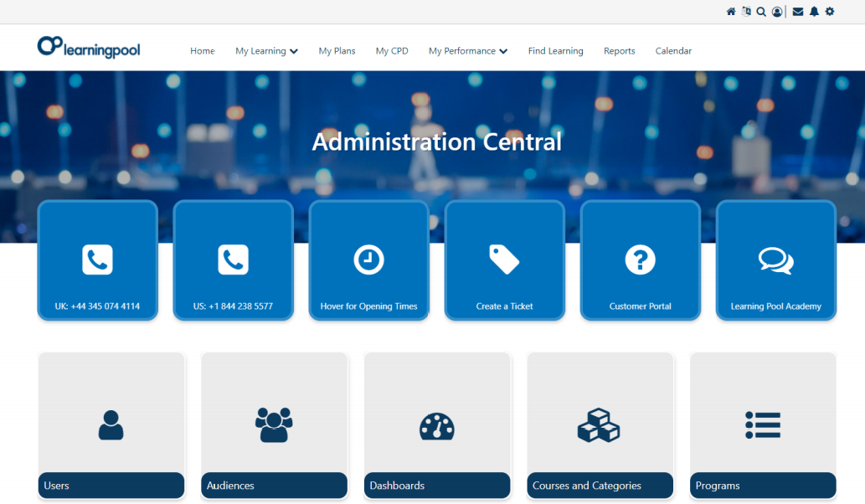Click the Learning Pool logo
The image size is (865, 504).
[89, 48]
